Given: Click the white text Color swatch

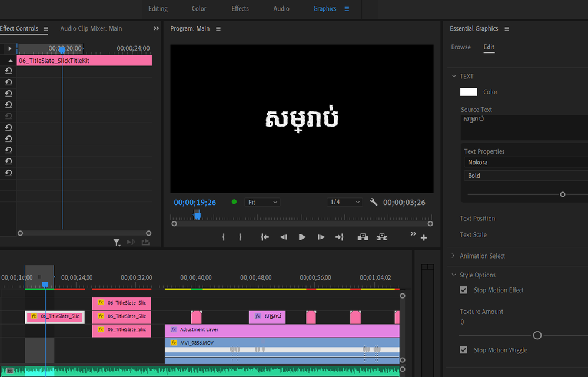Looking at the screenshot, I should click(469, 92).
